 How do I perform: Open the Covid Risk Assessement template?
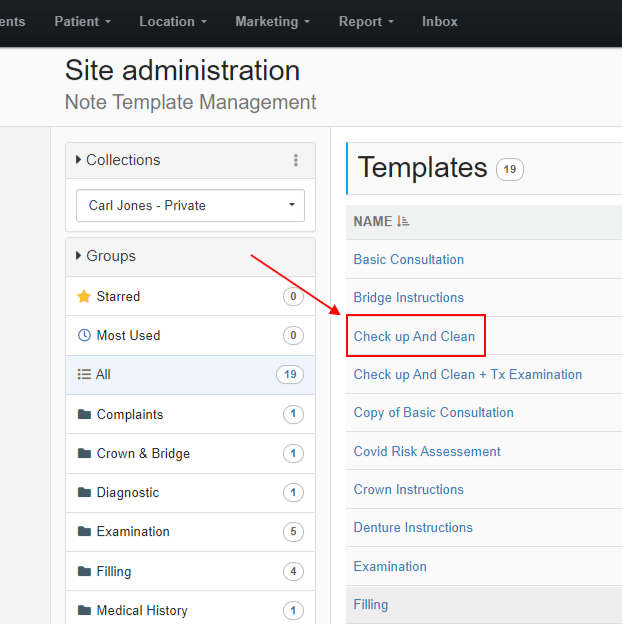427,451
